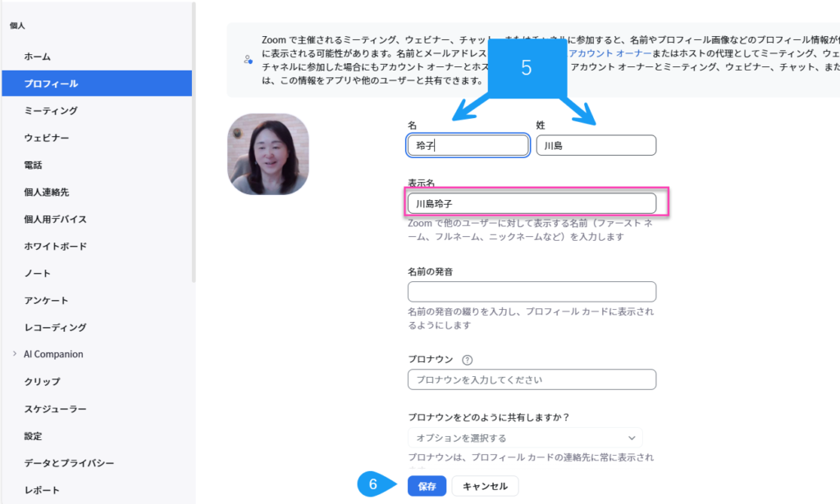Open ウェビナー from the sidebar

47,138
